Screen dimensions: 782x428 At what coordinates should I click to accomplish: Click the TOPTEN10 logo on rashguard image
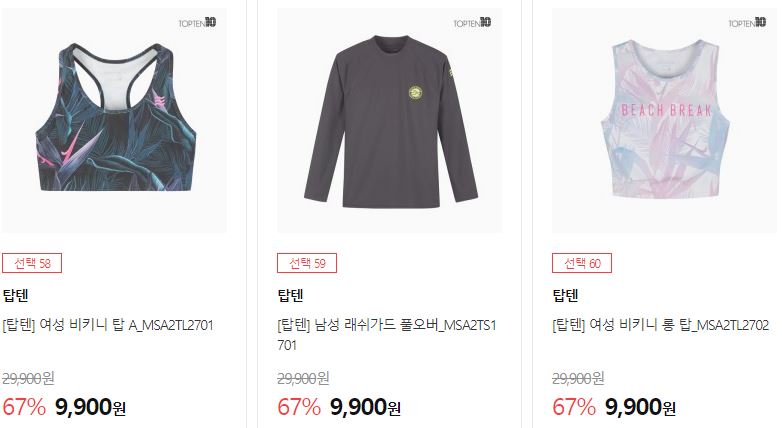tap(472, 22)
